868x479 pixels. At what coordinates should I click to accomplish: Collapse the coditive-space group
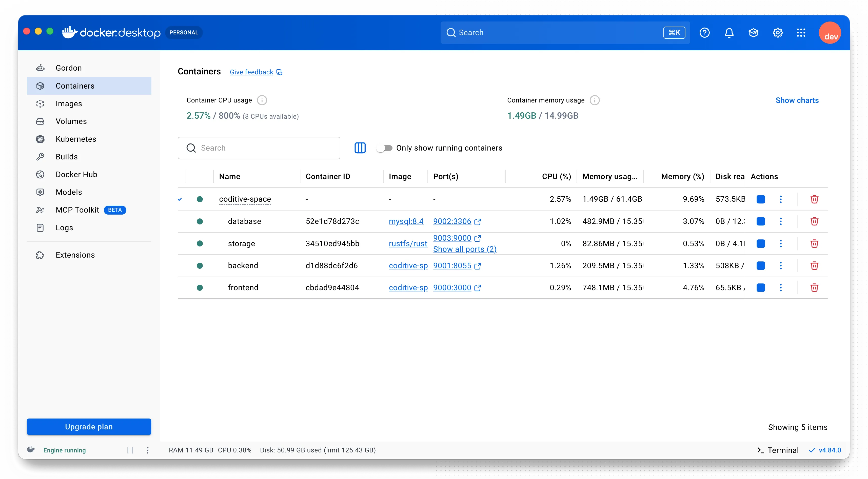coord(180,199)
